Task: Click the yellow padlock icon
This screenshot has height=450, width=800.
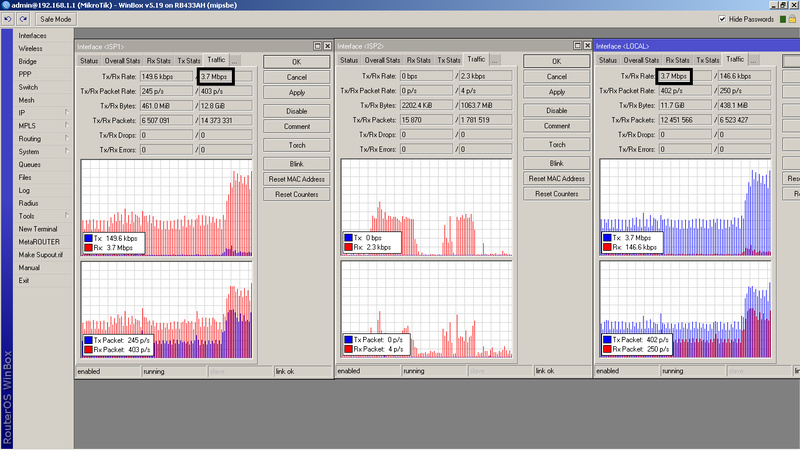Action: [793, 19]
